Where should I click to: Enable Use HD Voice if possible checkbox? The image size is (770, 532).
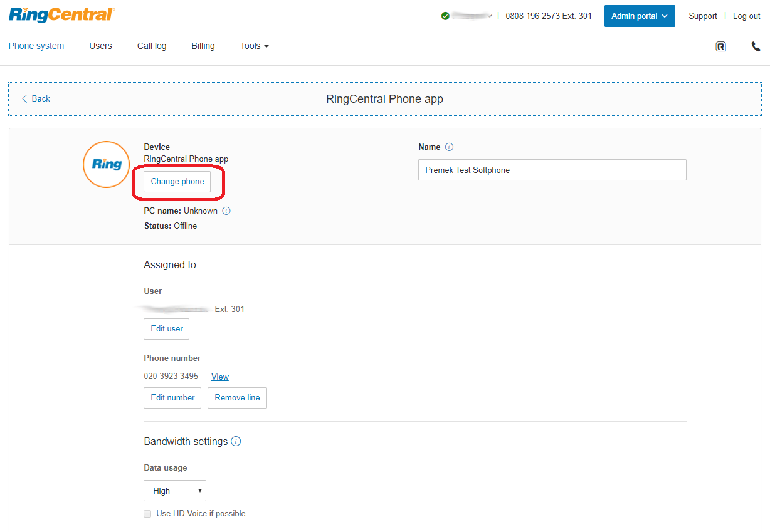click(x=148, y=514)
